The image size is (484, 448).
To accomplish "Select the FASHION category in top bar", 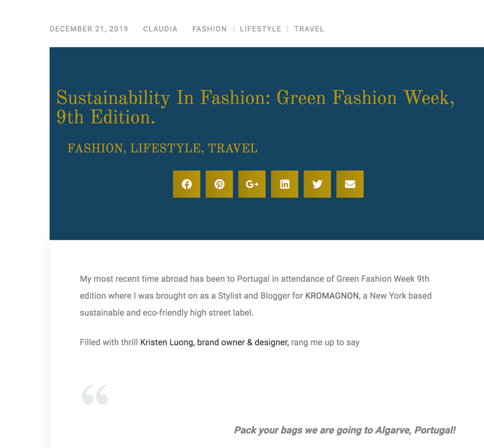I will tap(209, 29).
